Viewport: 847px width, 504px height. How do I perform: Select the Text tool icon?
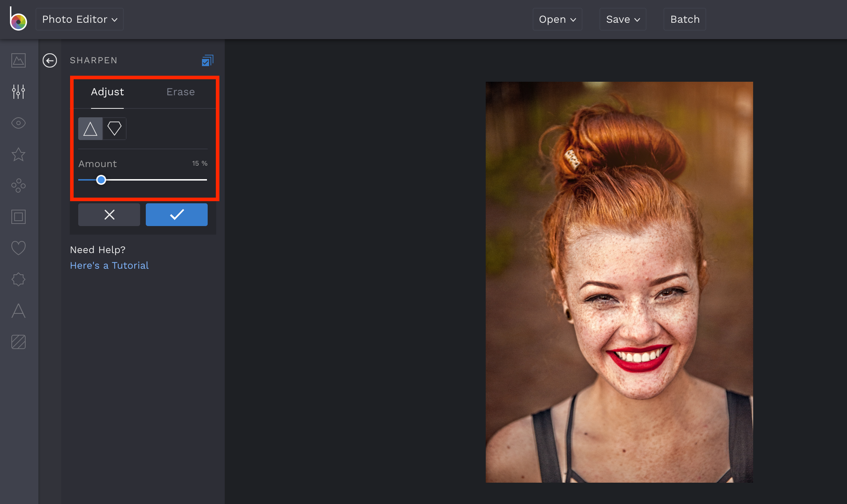coord(18,311)
